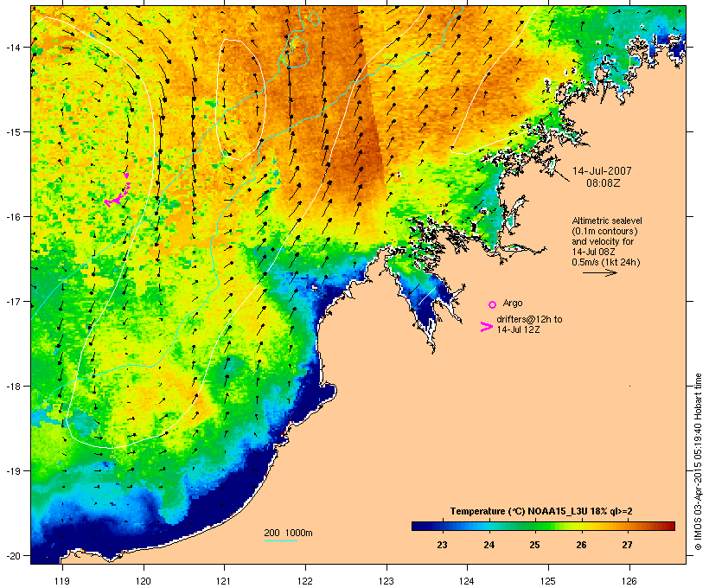
Task: Click the latitude axis label -16
Action: pos(12,217)
